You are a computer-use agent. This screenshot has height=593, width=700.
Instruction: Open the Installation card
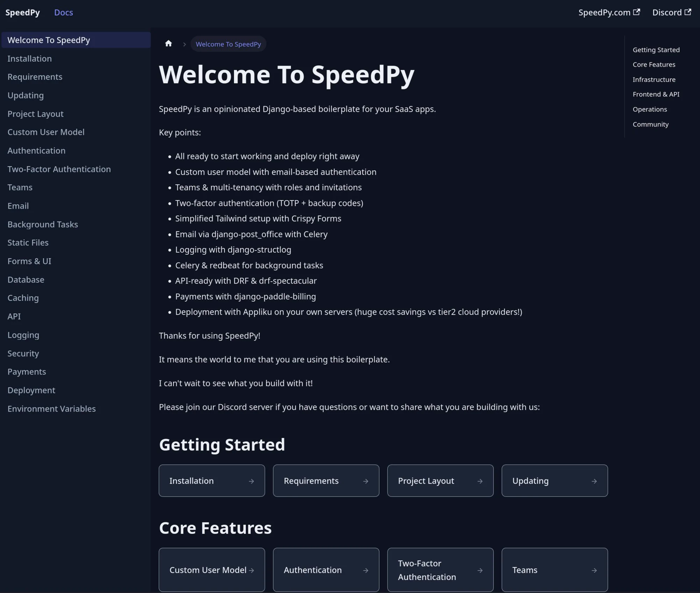(212, 481)
